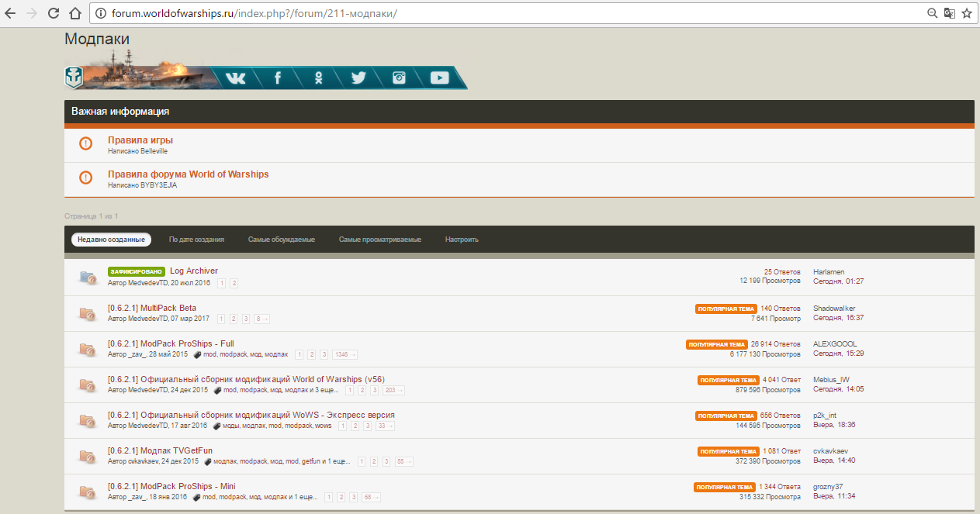Open the VK social network icon
This screenshot has width=980, height=514.
(235, 78)
